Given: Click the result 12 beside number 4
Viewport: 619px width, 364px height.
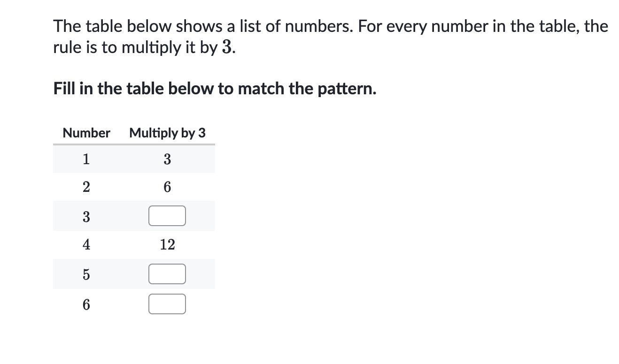Looking at the screenshot, I should tap(167, 244).
